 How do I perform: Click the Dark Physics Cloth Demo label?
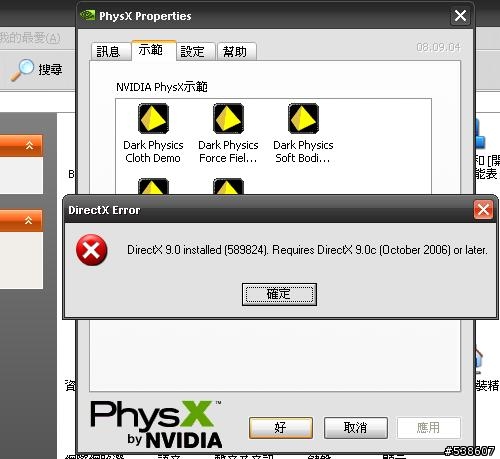[x=153, y=151]
